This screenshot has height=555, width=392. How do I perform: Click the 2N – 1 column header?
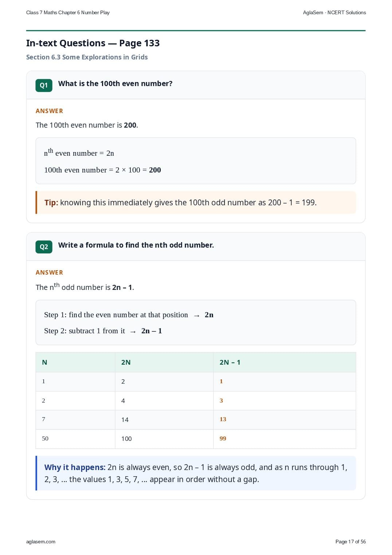(285, 362)
